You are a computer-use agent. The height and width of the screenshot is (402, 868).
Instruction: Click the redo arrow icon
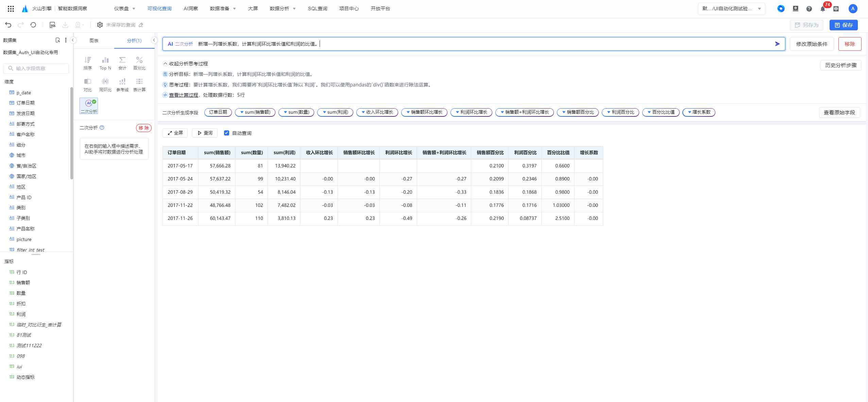tap(21, 25)
